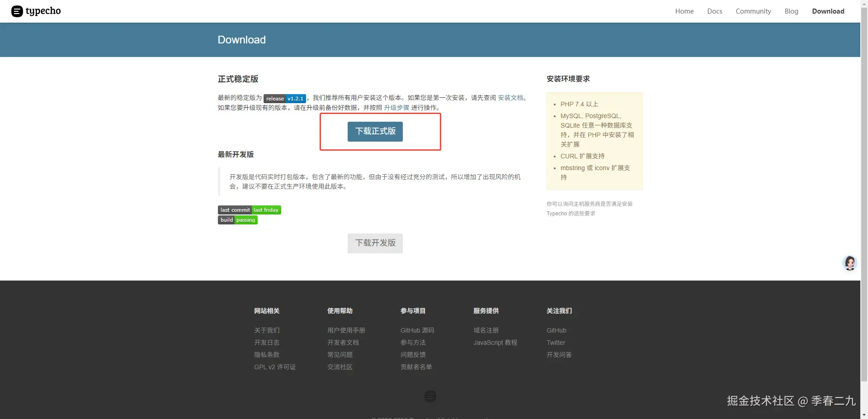Open the 交流社区 footer link
This screenshot has height=419, width=868.
pos(340,367)
